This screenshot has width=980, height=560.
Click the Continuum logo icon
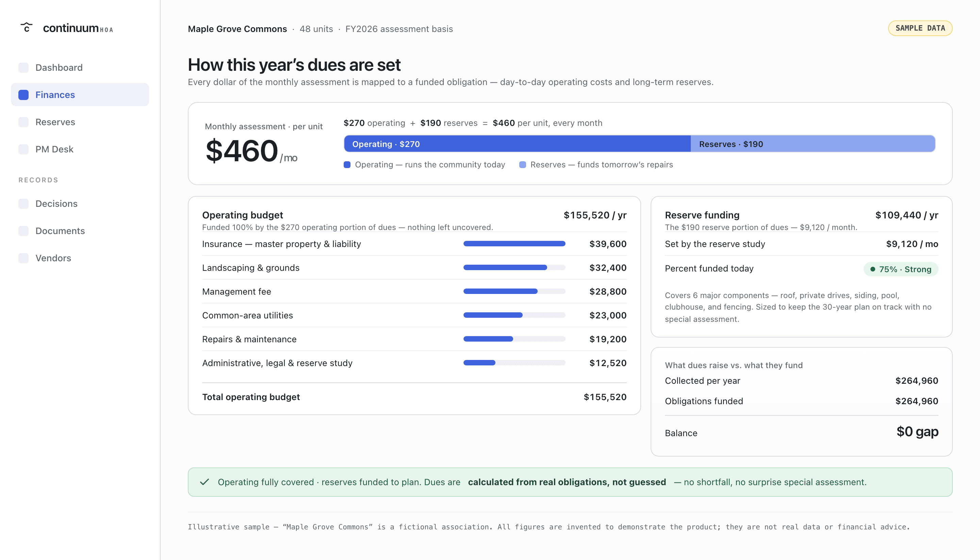[x=27, y=28]
